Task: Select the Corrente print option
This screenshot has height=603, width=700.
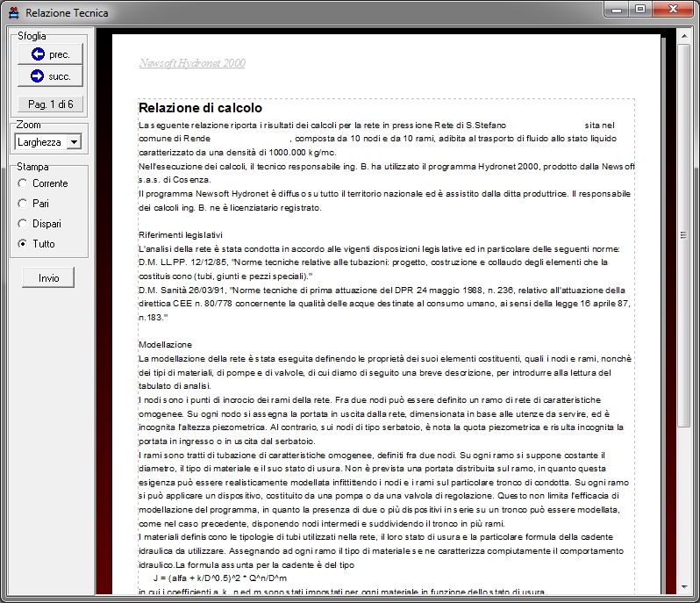Action: tap(43, 183)
